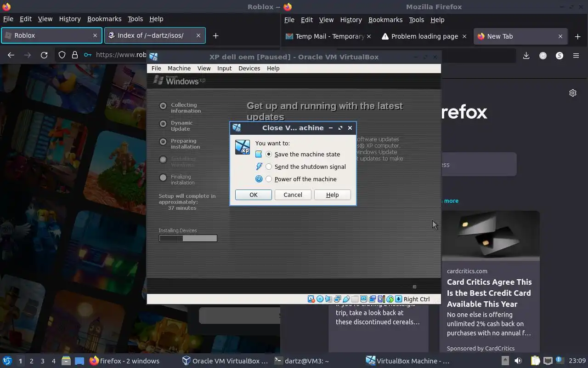Click network icon in system tray
Viewport: 588px width, 368px height.
click(x=548, y=361)
